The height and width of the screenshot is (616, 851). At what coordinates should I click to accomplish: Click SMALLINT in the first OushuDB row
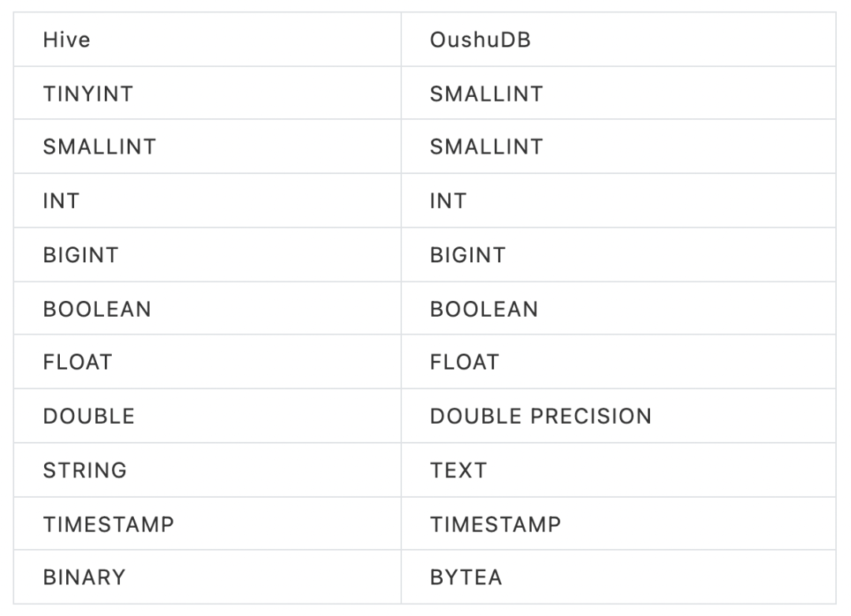486,94
